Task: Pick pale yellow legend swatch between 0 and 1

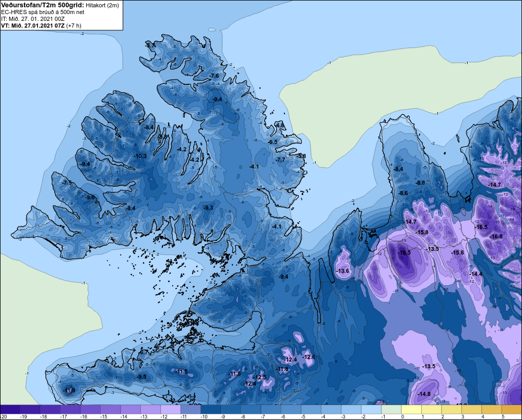Action: (411, 410)
